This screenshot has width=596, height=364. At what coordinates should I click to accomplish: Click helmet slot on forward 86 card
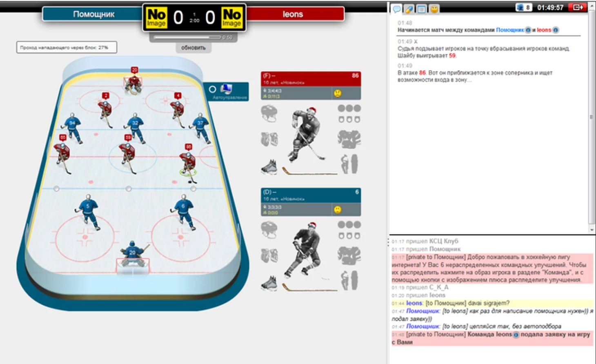269,113
